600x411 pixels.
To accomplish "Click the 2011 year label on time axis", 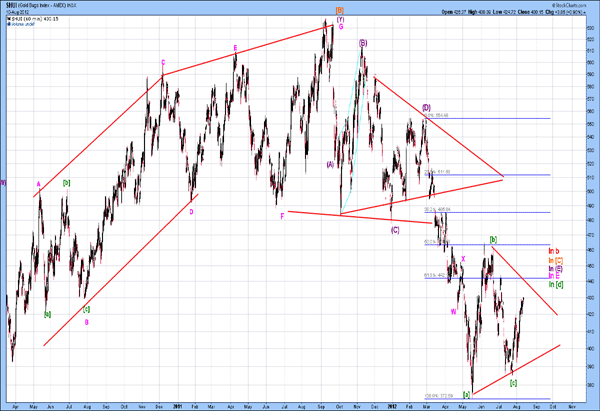I will click(177, 405).
